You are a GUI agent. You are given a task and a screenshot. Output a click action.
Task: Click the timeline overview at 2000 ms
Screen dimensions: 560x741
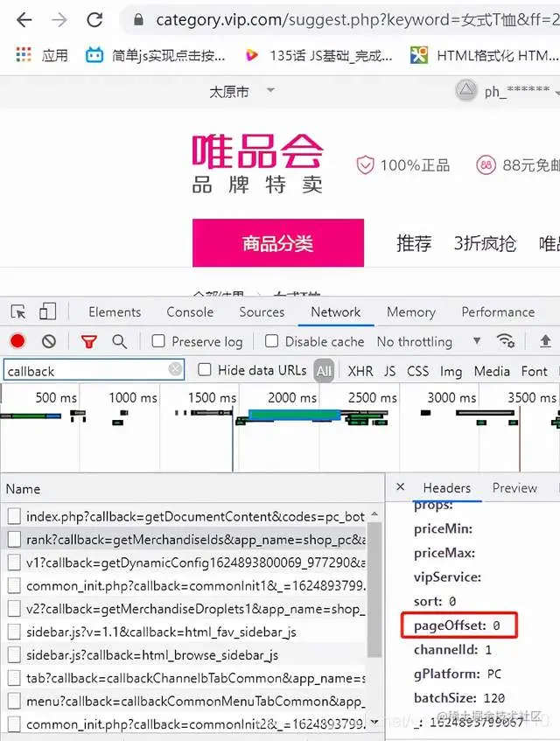tap(292, 398)
